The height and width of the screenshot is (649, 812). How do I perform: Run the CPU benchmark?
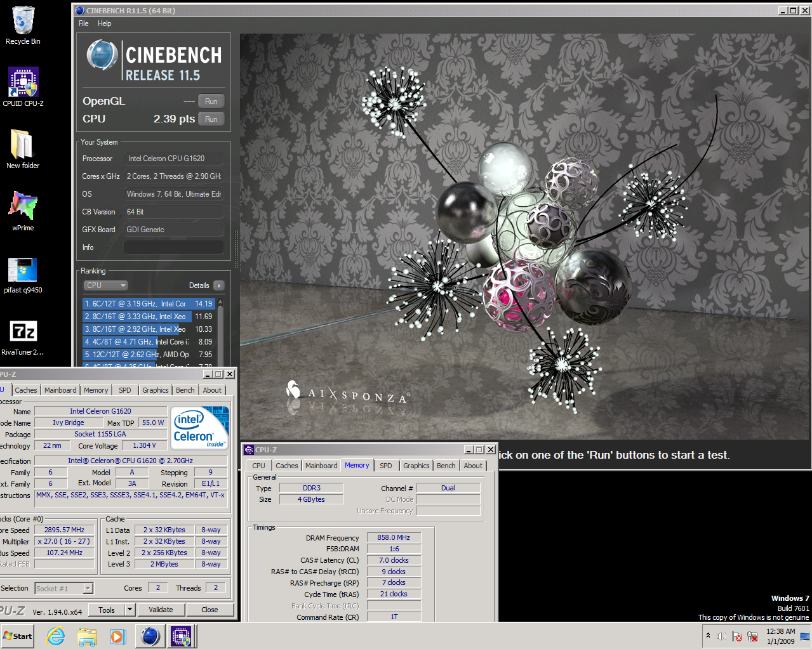tap(211, 119)
